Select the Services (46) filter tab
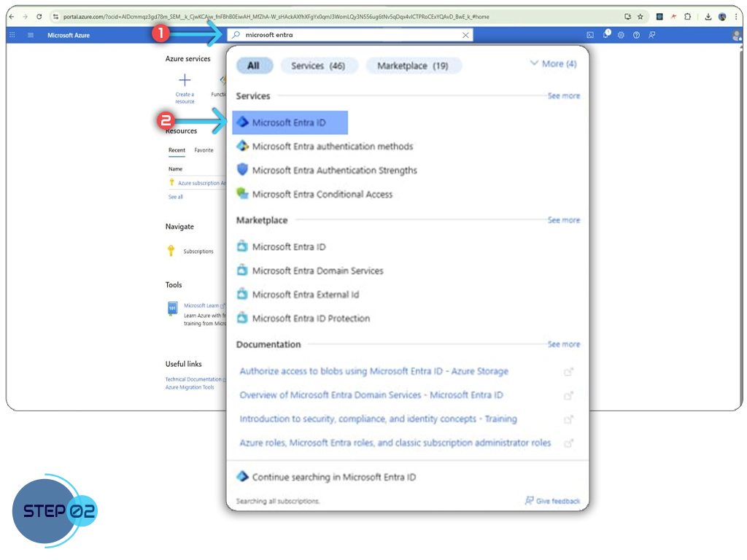 coord(318,66)
